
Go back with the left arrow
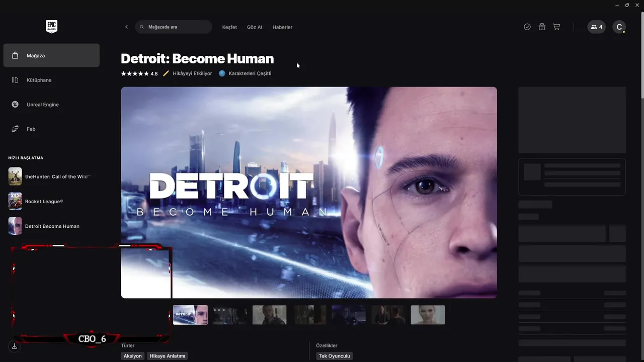tap(126, 27)
